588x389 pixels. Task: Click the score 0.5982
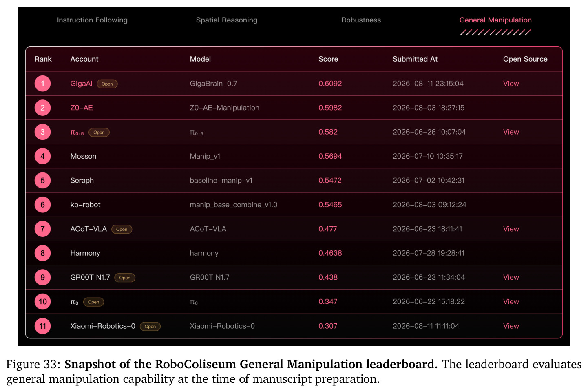(330, 108)
